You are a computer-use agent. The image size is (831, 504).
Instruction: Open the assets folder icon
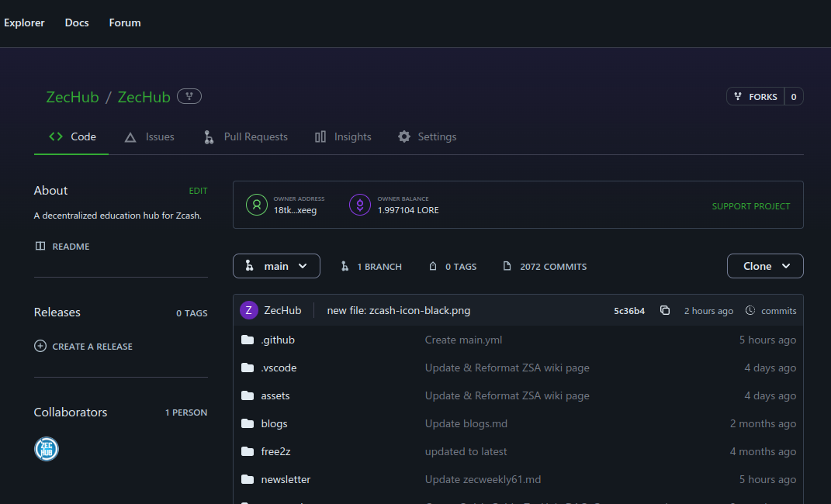tap(248, 395)
